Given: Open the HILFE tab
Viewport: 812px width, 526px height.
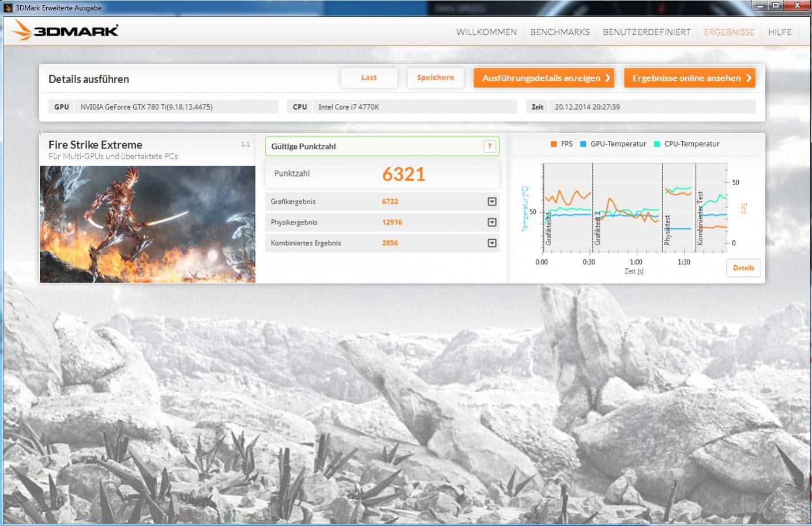Looking at the screenshot, I should pos(780,32).
